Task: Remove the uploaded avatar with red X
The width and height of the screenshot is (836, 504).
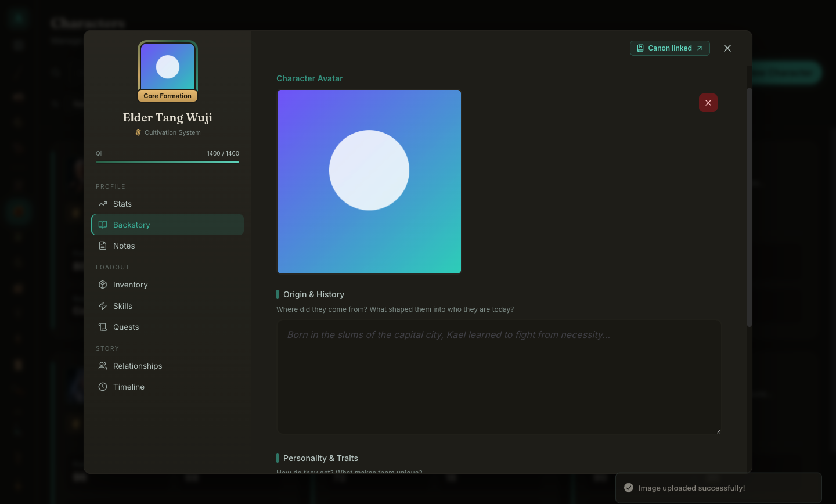Action: pos(708,103)
